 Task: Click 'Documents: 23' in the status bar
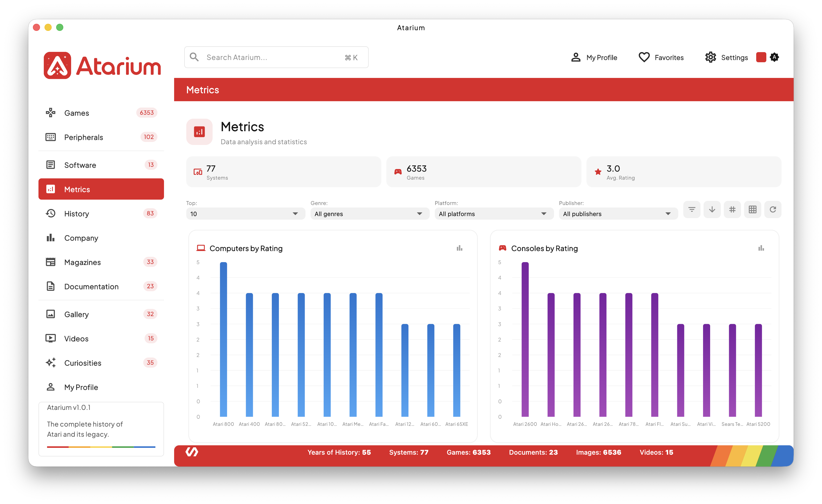(x=533, y=453)
